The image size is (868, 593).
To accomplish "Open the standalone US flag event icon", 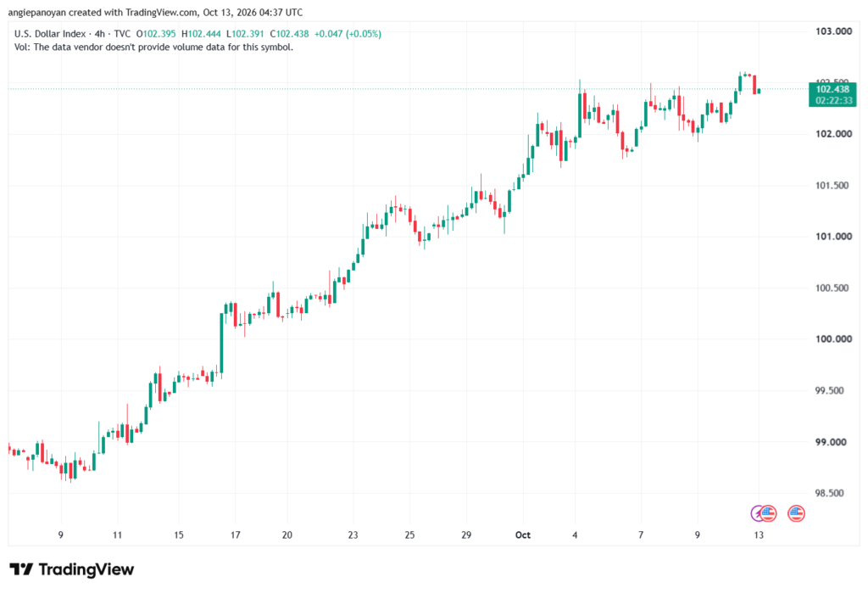I will click(x=796, y=513).
